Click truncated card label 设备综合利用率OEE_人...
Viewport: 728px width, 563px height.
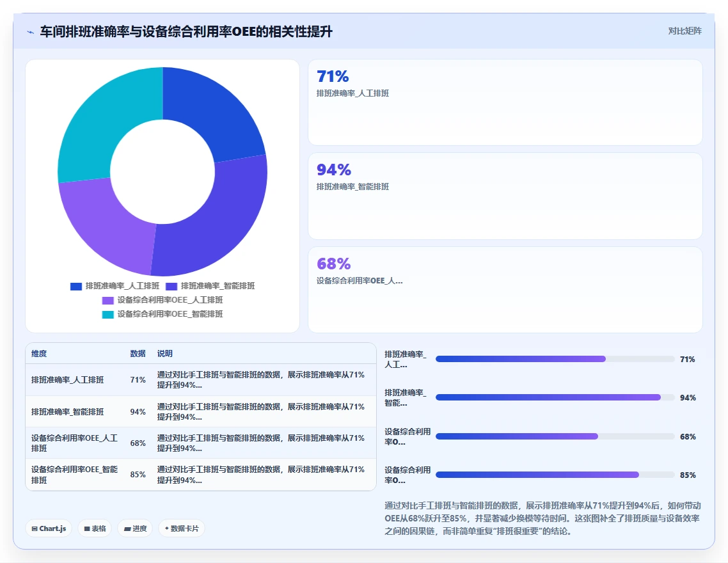(360, 280)
